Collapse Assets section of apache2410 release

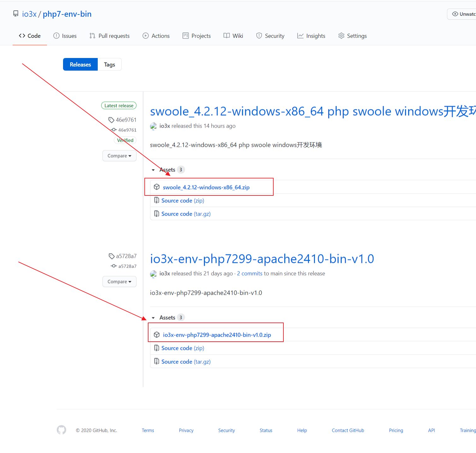[x=168, y=317]
